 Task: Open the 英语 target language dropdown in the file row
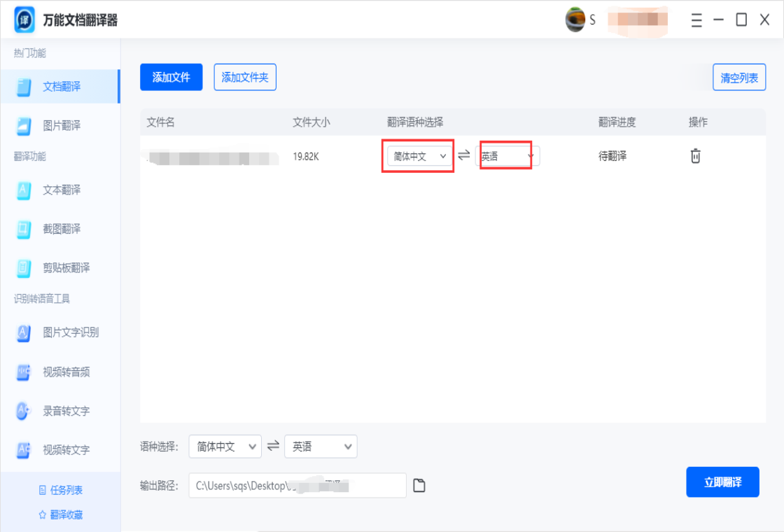(505, 156)
